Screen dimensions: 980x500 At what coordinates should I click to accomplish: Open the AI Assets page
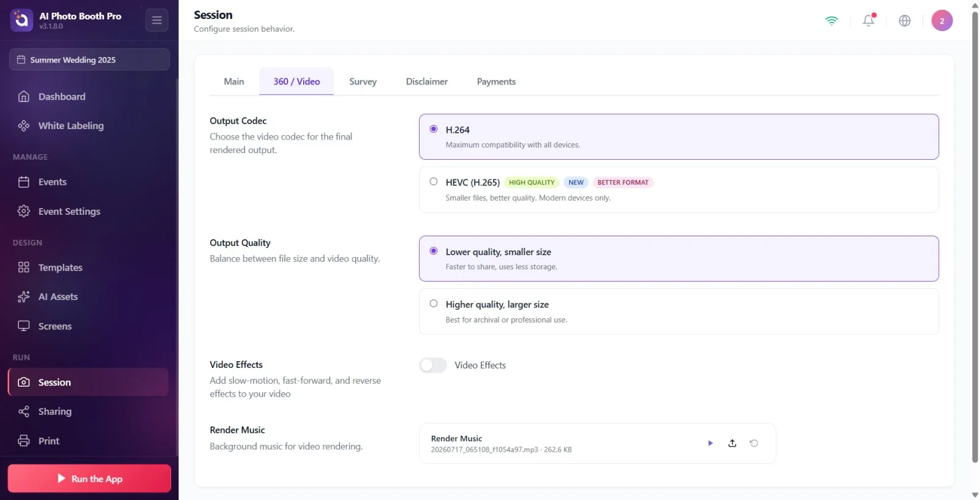89,297
